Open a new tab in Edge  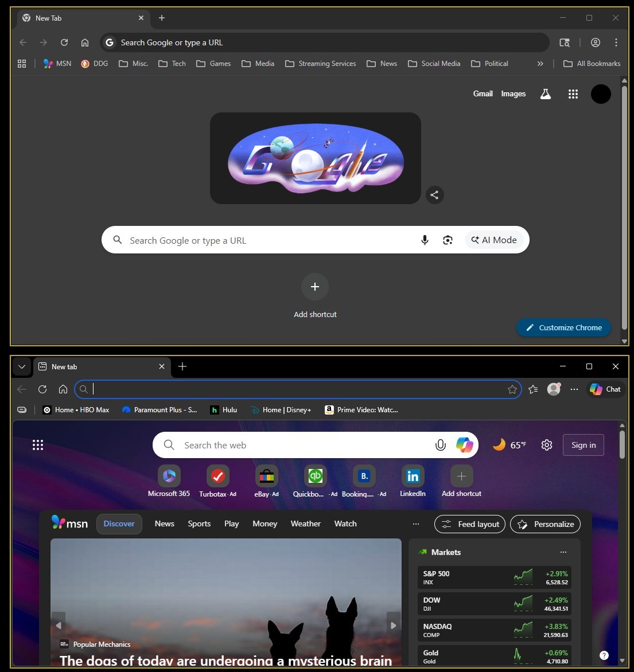tap(182, 366)
